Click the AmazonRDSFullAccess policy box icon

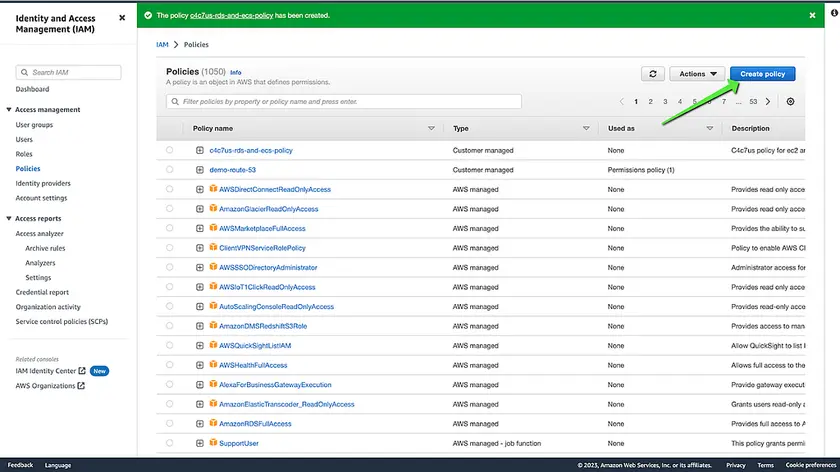pos(213,423)
